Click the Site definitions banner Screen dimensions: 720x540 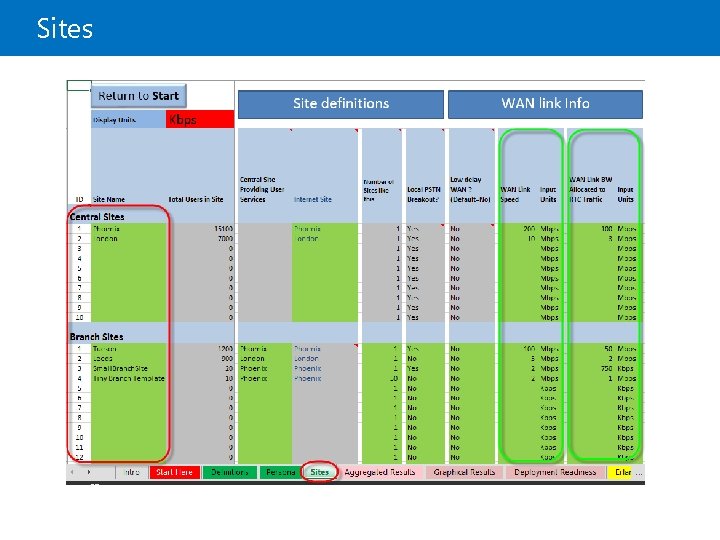click(x=341, y=104)
